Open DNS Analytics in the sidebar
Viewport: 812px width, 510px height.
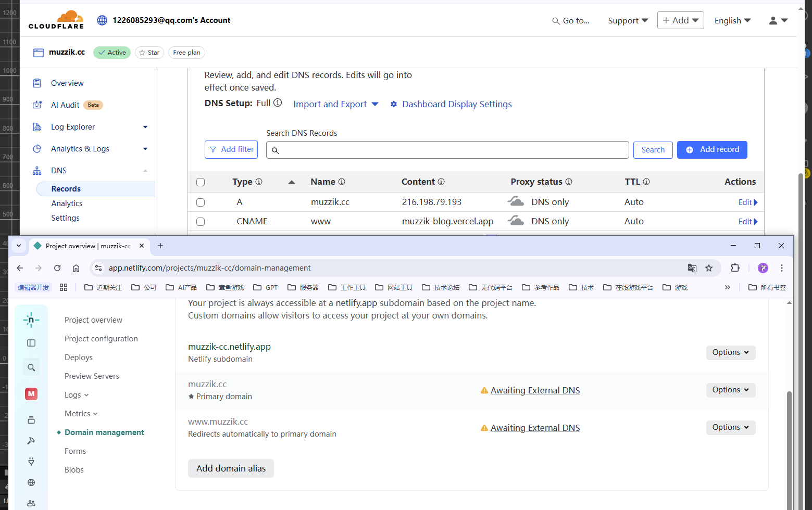67,203
